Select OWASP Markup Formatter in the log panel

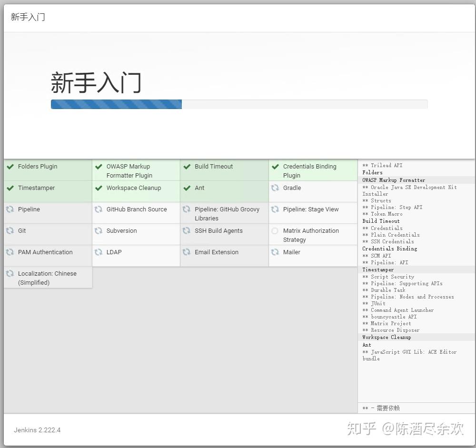pyautogui.click(x=393, y=180)
